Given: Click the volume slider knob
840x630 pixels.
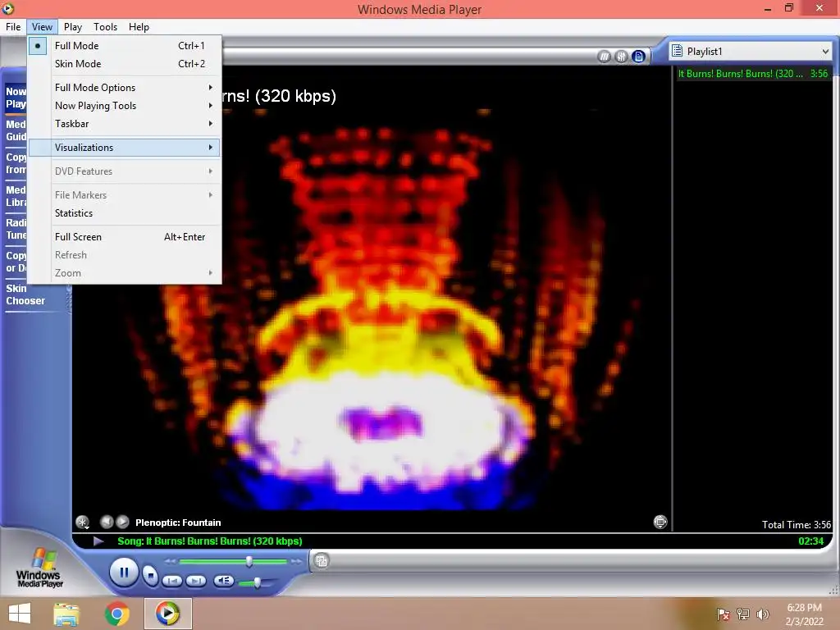Looking at the screenshot, I should 257,582.
